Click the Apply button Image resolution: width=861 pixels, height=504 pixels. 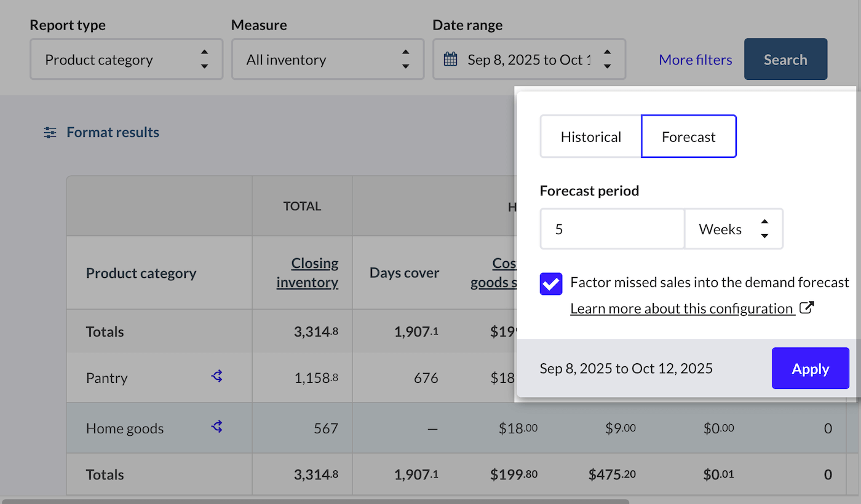tap(810, 368)
